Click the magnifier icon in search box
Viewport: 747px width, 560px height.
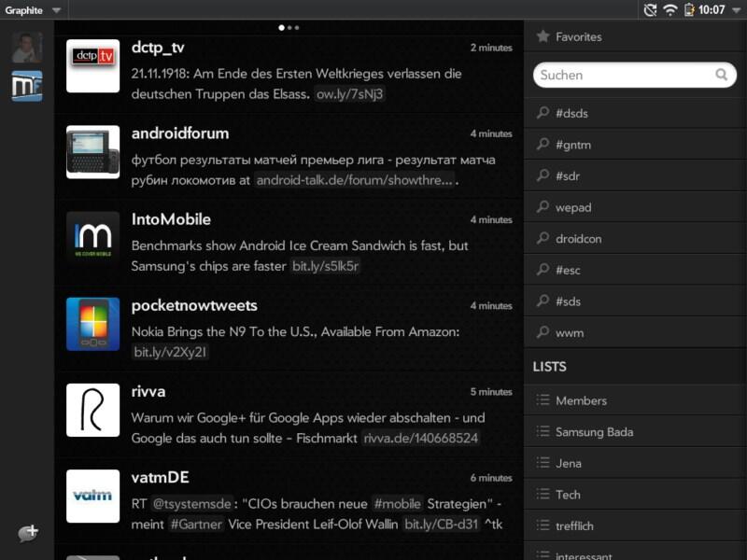click(x=722, y=75)
